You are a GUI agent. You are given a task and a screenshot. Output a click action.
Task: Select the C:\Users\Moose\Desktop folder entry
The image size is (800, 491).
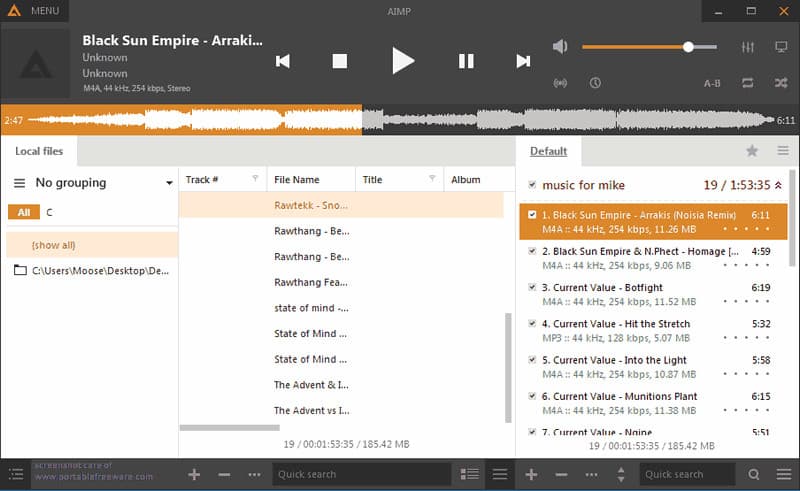tap(92, 271)
